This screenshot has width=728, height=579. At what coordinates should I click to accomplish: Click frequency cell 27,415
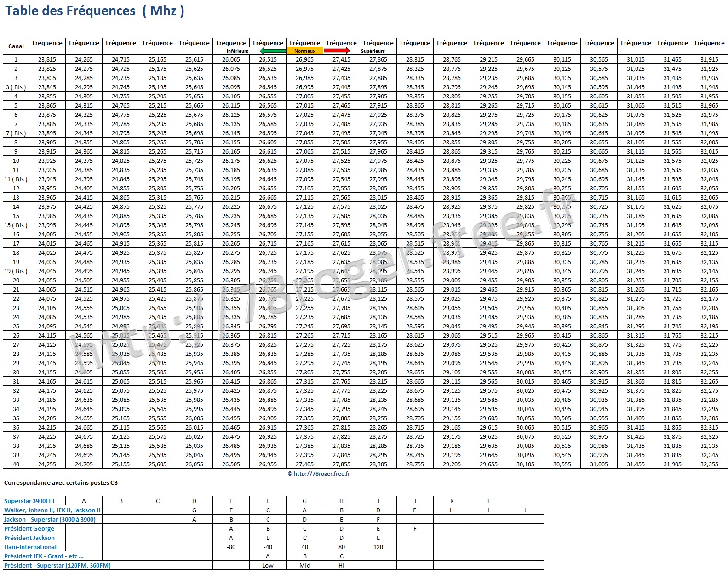point(342,60)
